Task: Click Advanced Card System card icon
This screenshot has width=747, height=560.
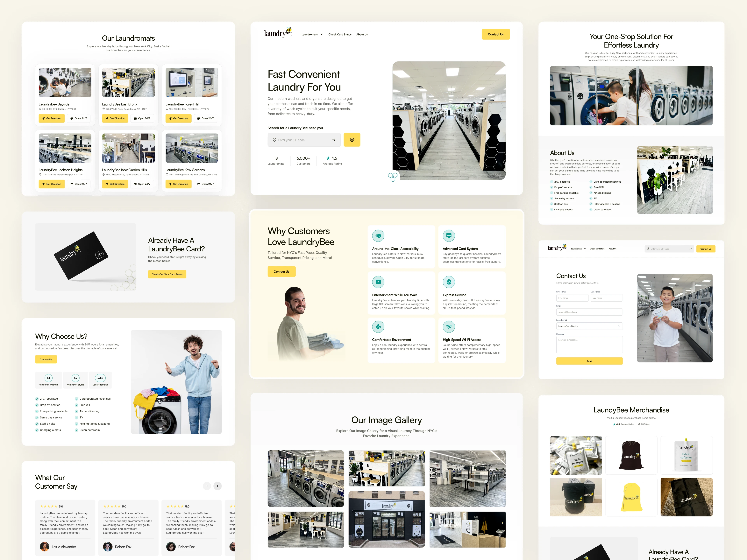Action: click(x=449, y=236)
